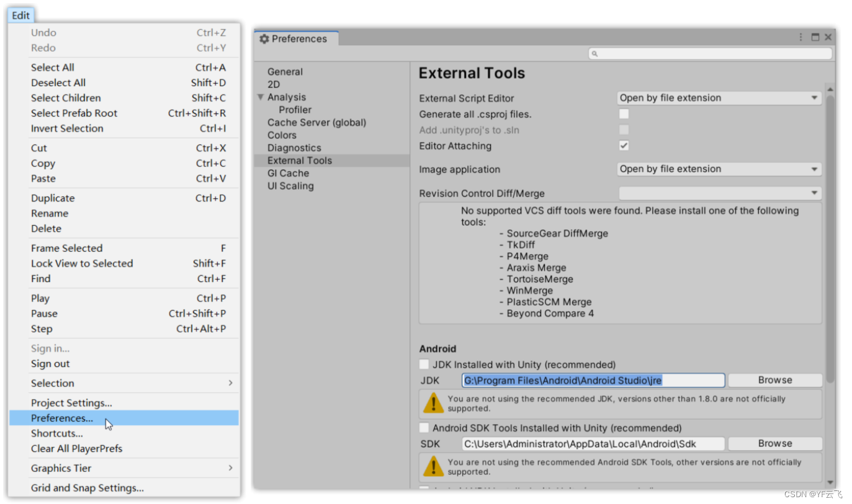852x504 pixels.
Task: Expand the Selection submenu arrow
Action: click(230, 383)
